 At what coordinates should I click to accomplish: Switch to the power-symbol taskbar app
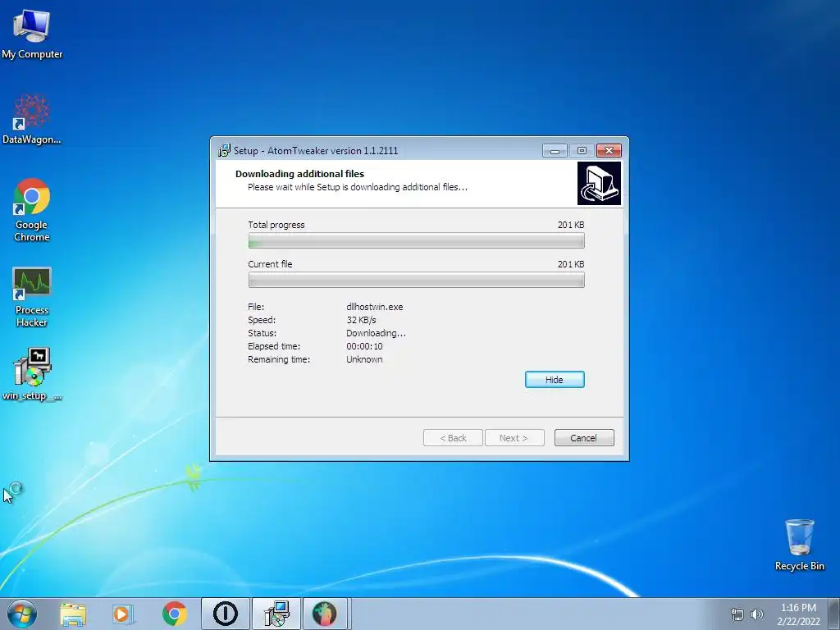click(x=226, y=614)
